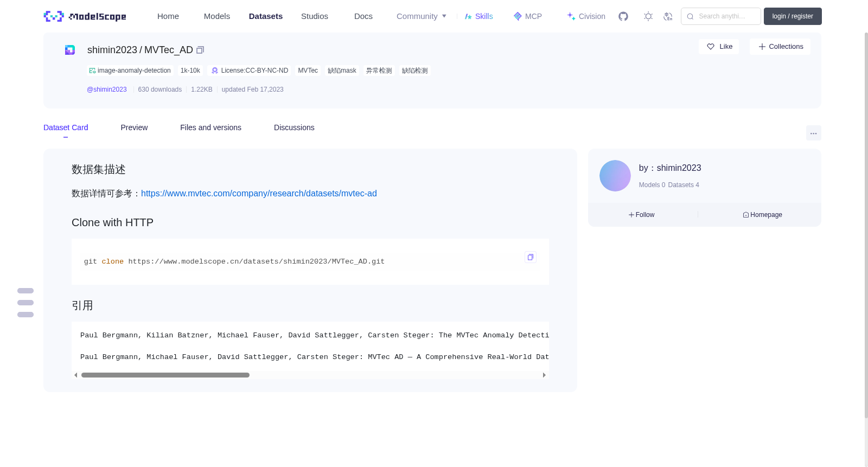Navigate to Models
This screenshot has width=868, height=467.
click(x=217, y=16)
